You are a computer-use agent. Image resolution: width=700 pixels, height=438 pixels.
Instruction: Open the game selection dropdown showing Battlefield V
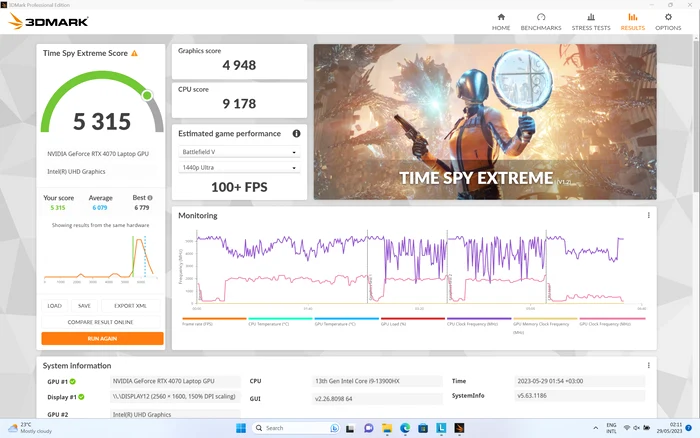point(239,152)
